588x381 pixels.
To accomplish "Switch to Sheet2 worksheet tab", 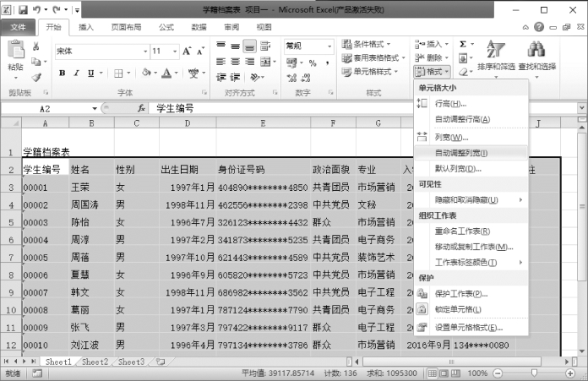I will click(95, 362).
